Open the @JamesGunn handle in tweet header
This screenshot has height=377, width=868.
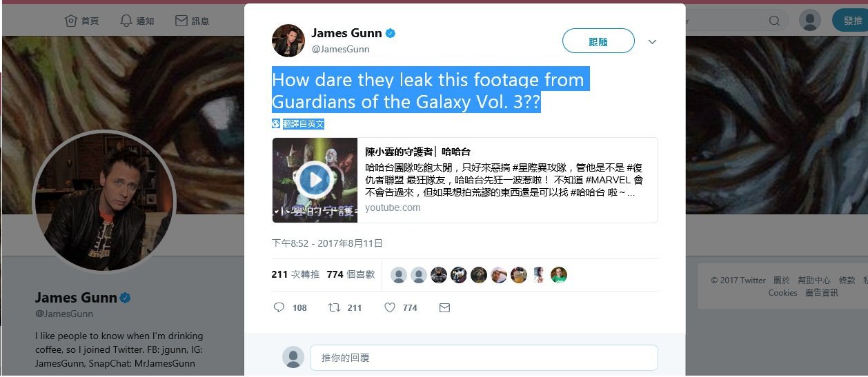click(x=340, y=49)
